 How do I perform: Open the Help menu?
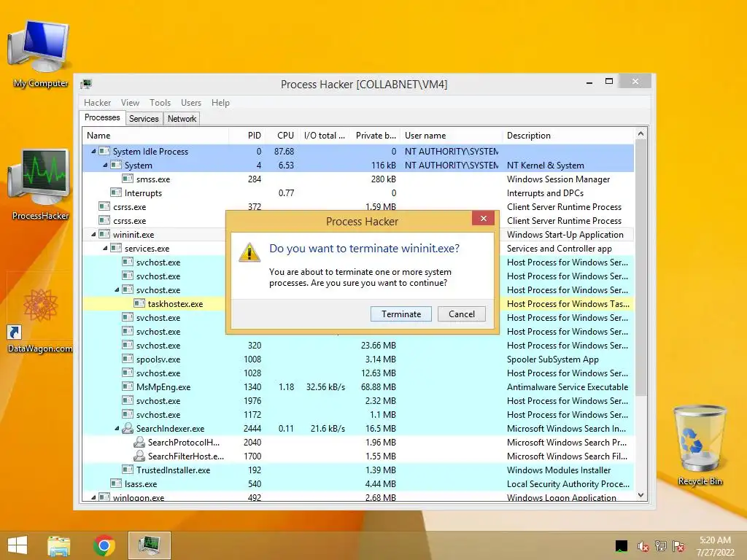(220, 102)
